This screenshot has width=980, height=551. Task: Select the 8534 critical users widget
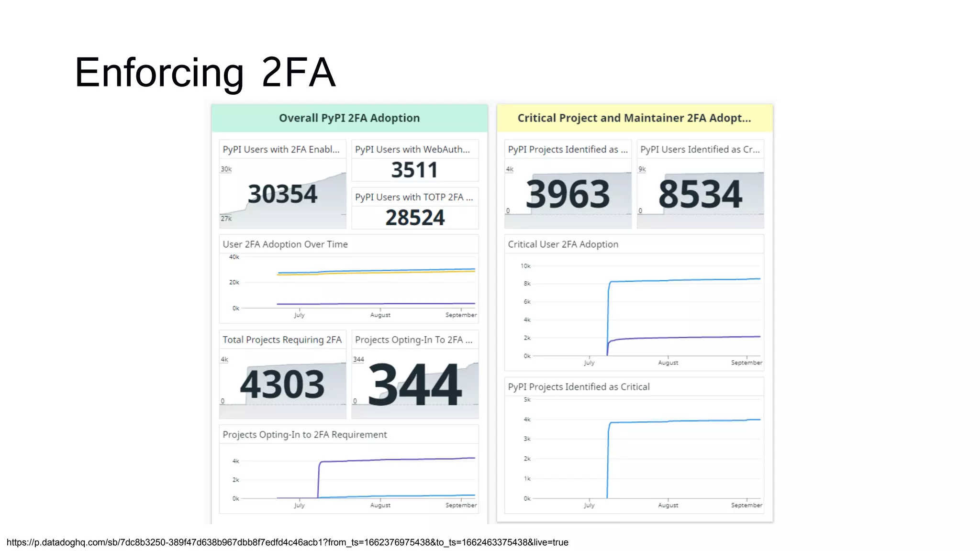(x=700, y=194)
